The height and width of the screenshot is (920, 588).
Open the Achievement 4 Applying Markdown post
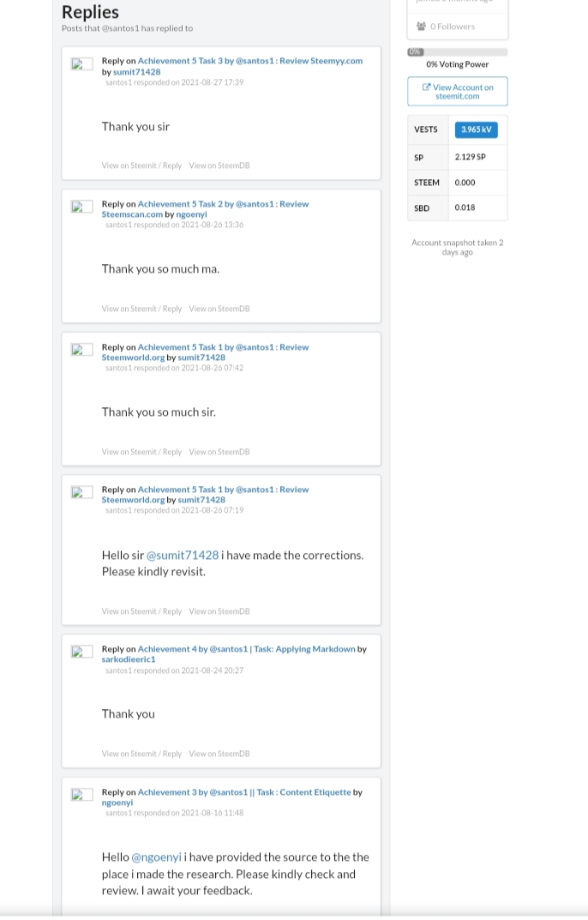[247, 649]
